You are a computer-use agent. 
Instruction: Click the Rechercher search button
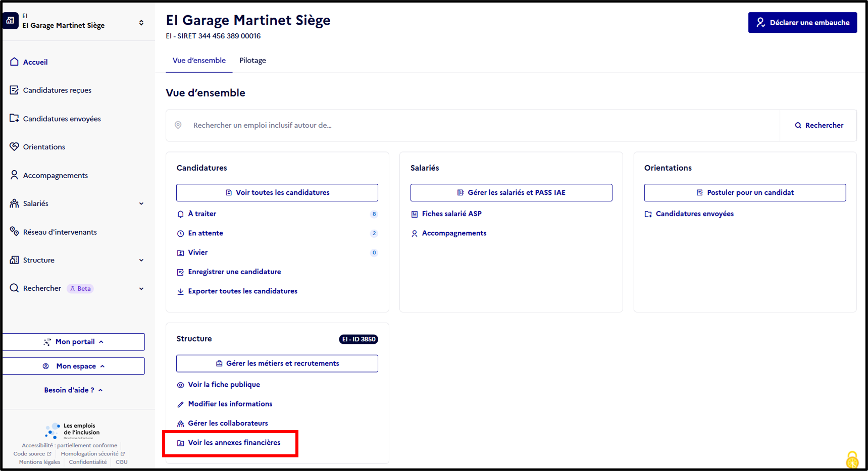[819, 125]
